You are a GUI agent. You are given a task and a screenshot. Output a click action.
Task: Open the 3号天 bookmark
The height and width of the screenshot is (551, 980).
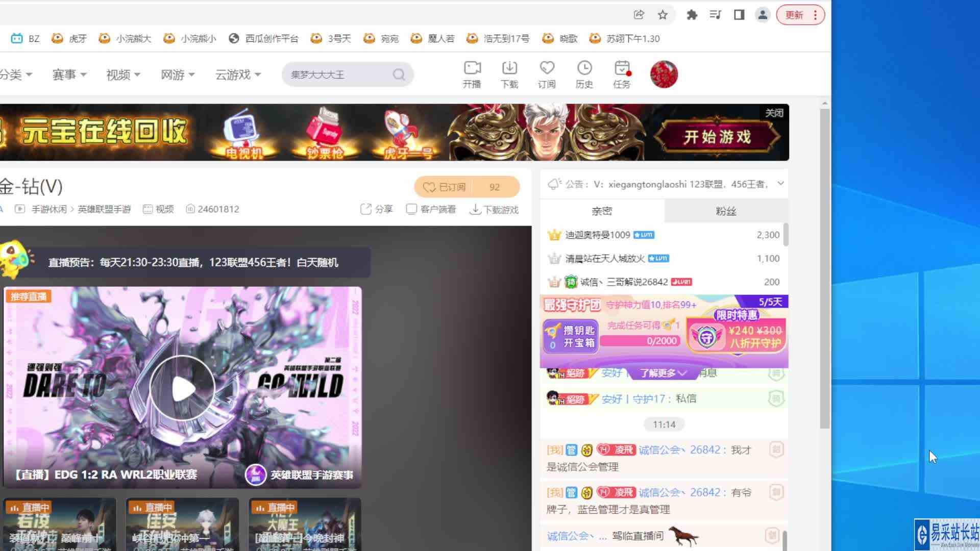pyautogui.click(x=331, y=38)
